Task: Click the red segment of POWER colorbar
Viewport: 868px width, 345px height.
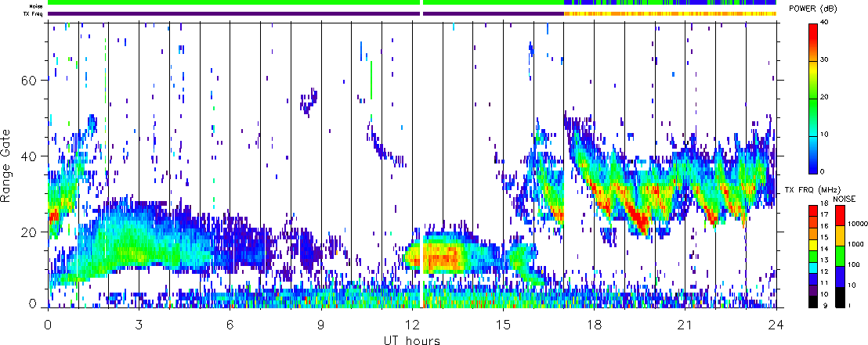Action: click(x=815, y=32)
